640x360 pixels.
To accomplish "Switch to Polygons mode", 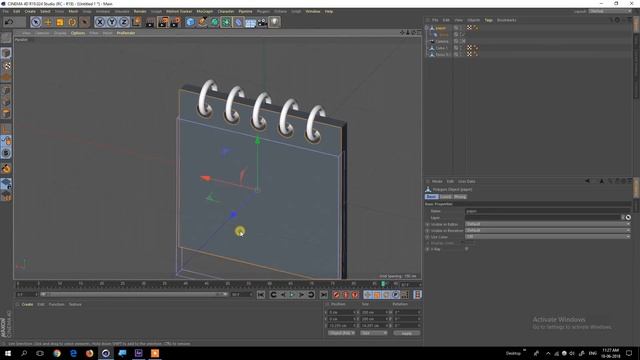I will click(6, 113).
